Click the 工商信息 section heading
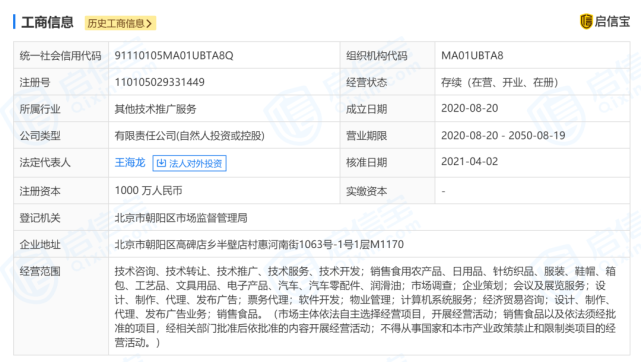This screenshot has width=641, height=362. [47, 22]
